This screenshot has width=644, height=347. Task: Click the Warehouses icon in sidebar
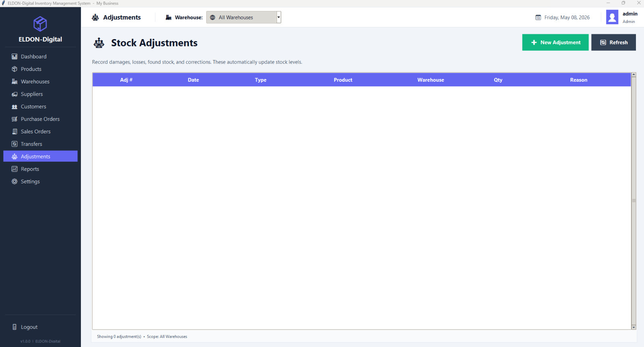(x=14, y=82)
